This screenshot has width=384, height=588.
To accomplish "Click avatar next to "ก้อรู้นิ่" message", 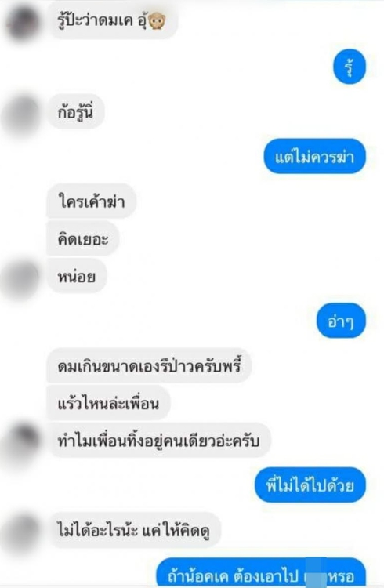I will 22,115.
